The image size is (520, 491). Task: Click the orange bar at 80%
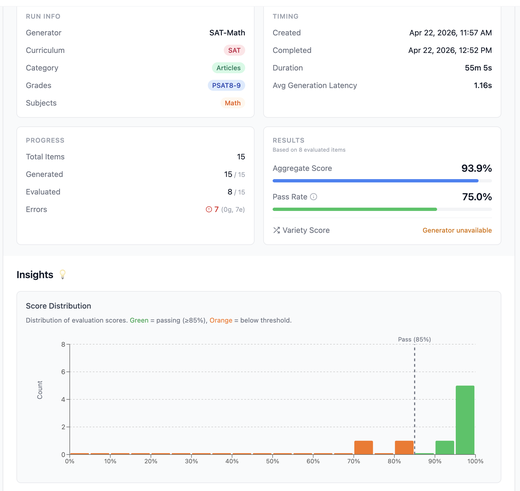(x=404, y=447)
